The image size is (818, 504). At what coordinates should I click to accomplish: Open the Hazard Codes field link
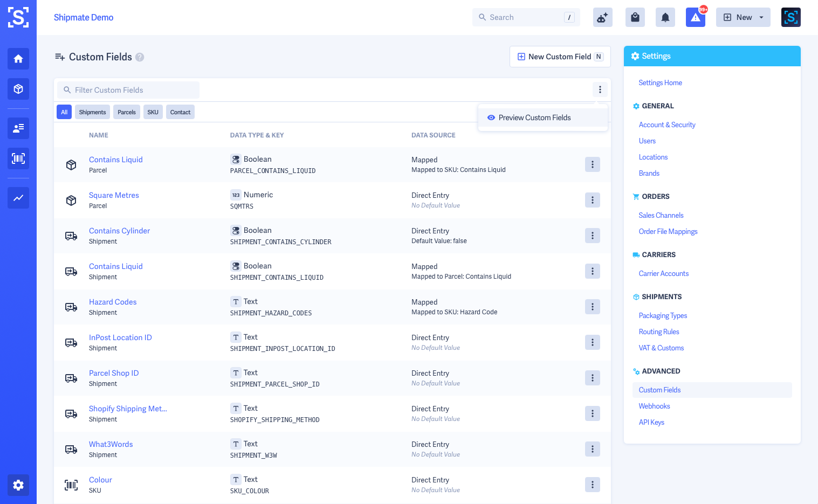(113, 302)
